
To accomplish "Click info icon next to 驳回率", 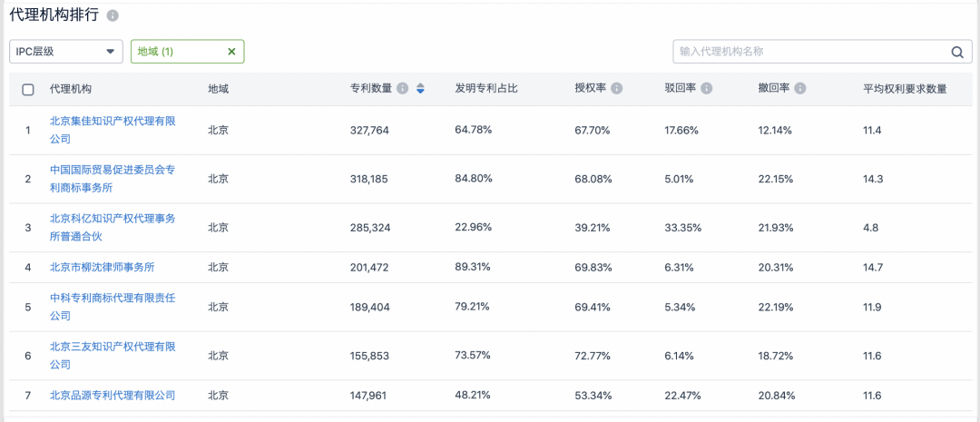I will tap(706, 89).
